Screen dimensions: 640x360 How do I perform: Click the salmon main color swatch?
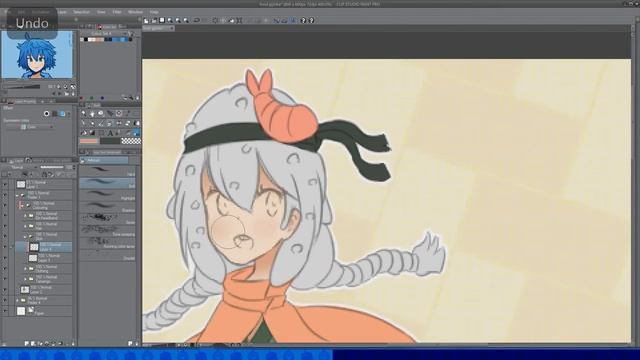89,141
